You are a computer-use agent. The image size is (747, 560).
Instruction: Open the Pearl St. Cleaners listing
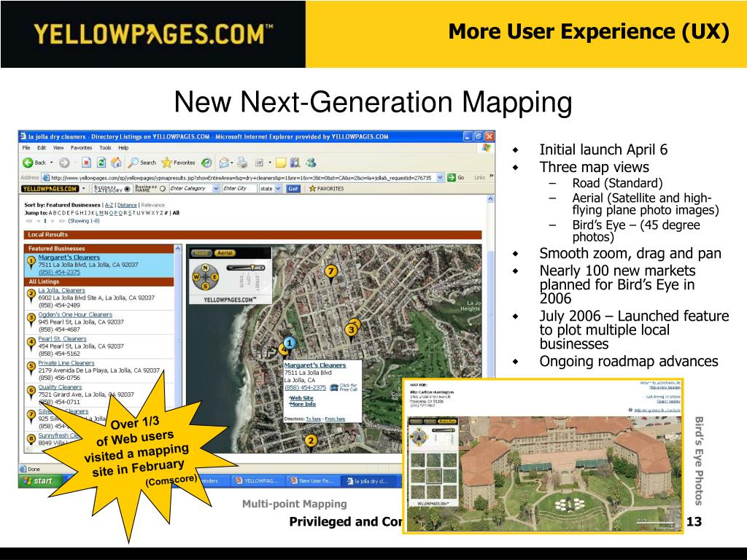(x=63, y=338)
